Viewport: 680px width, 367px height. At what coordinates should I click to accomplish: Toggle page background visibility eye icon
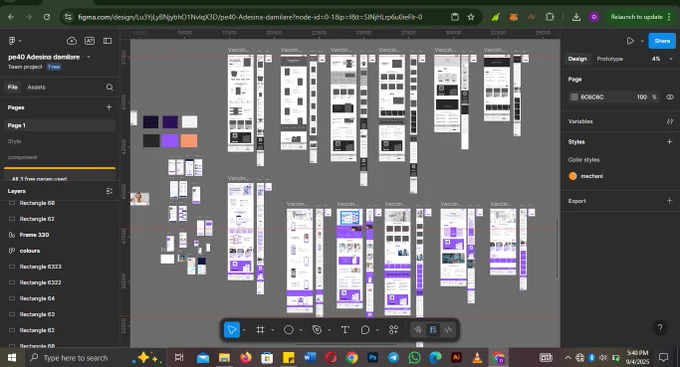(670, 97)
